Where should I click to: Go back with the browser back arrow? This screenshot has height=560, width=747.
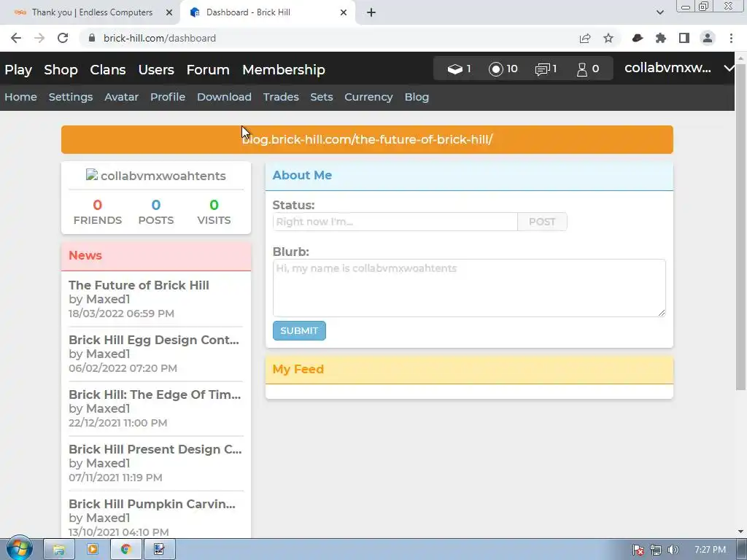click(16, 38)
